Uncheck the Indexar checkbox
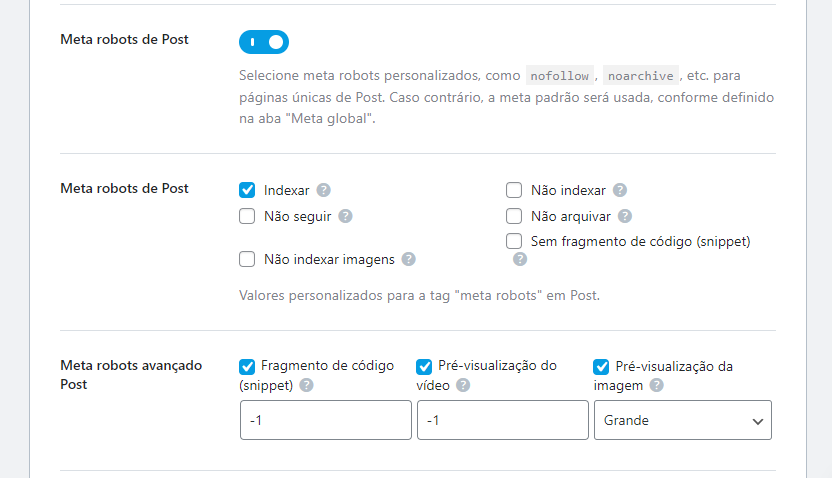 pyautogui.click(x=248, y=190)
